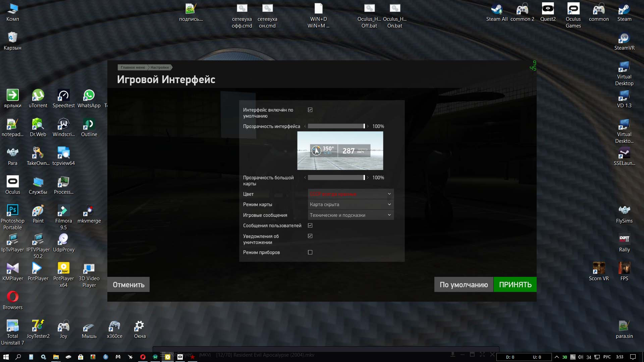
Task: Click the Opera icon in the taskbar
Action: [143, 357]
